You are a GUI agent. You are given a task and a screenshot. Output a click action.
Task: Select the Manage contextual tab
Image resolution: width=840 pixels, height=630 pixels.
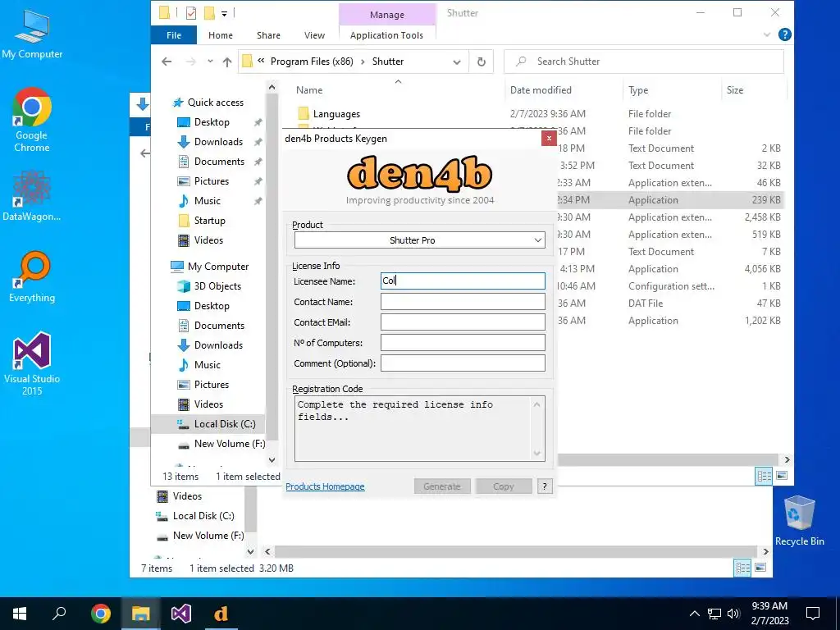click(x=387, y=15)
